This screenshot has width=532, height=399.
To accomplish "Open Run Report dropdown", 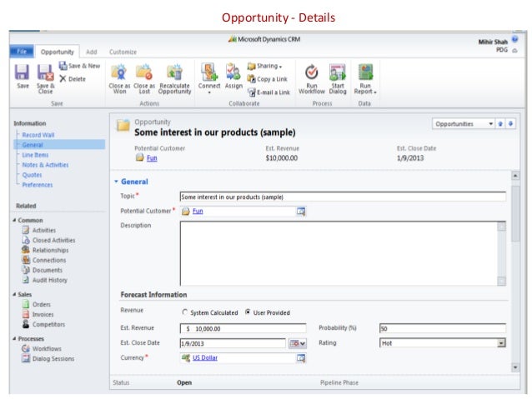I will [365, 78].
